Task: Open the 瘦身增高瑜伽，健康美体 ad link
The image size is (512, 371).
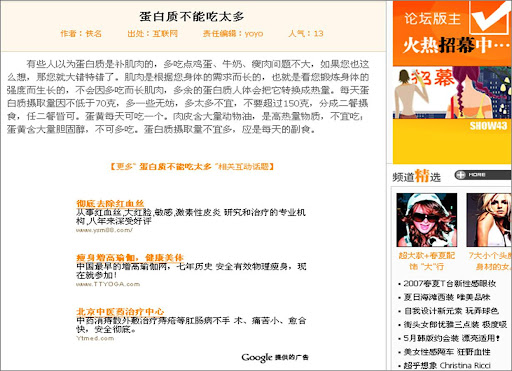Action: point(130,257)
